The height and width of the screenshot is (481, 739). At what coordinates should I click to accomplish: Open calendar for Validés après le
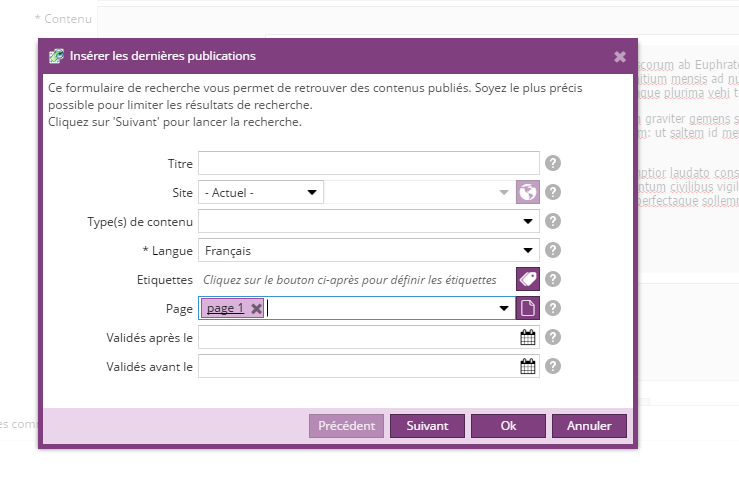click(x=528, y=338)
